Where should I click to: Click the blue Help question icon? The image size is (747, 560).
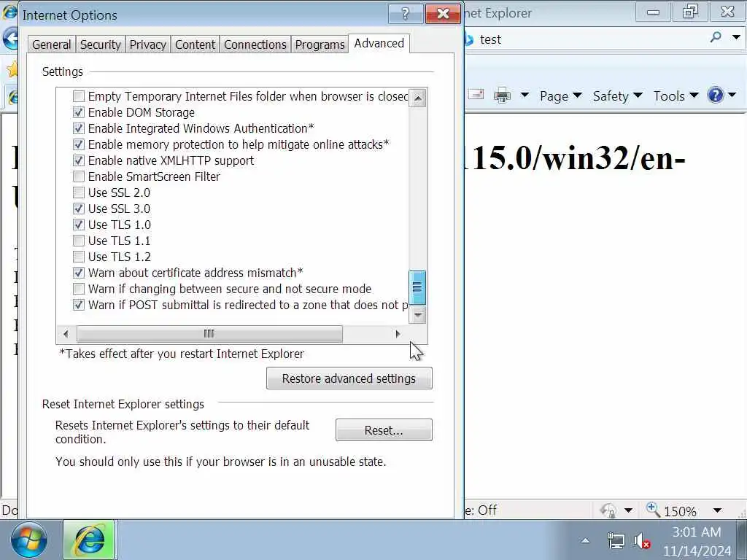click(716, 96)
